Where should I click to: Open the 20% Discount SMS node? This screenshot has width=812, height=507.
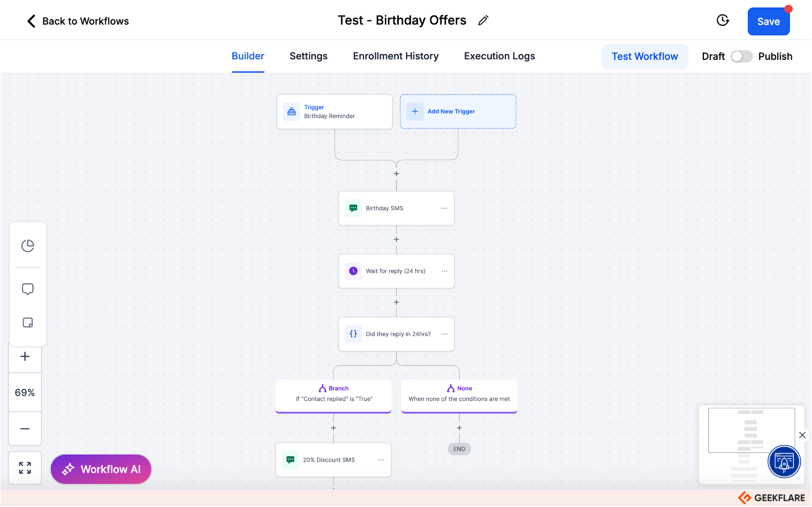(x=333, y=460)
